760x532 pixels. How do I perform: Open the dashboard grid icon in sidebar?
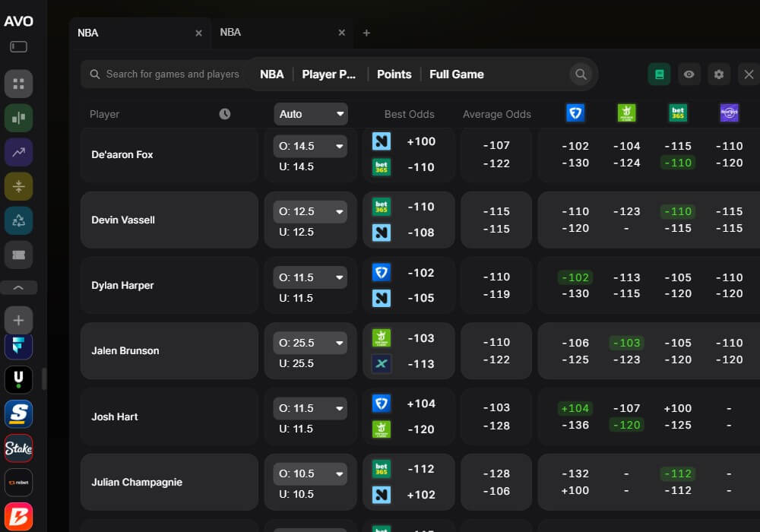[18, 84]
